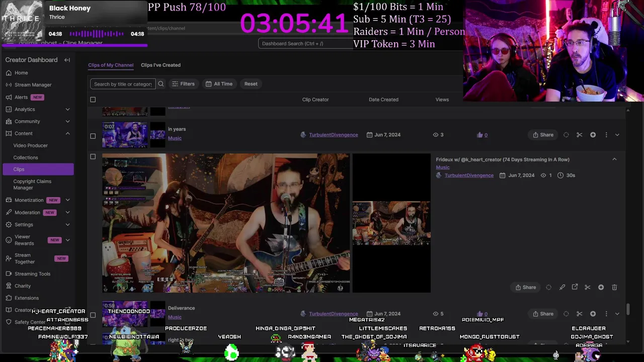The height and width of the screenshot is (362, 644).
Task: Expand the Analytics section
Action: [x=67, y=109]
